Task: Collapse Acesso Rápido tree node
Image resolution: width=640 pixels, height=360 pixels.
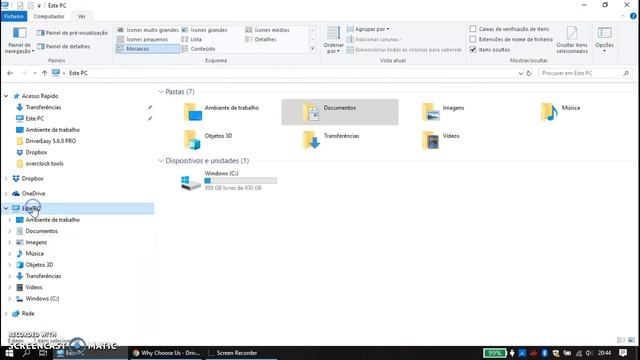Action: (x=6, y=96)
